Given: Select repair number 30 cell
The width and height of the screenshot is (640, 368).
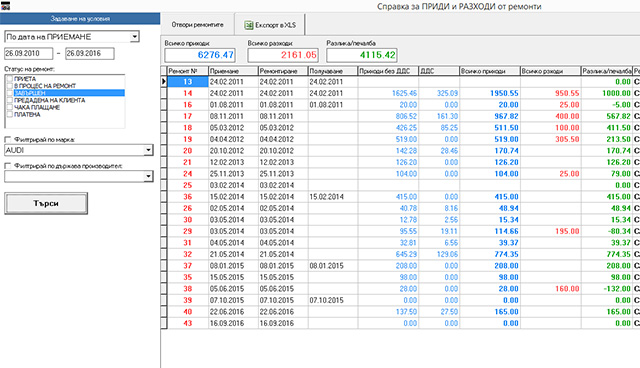Looking at the screenshot, I should click(x=188, y=219).
